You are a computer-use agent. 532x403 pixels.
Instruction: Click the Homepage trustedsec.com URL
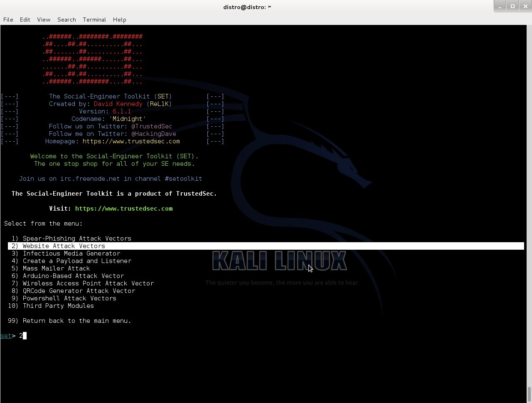(x=131, y=141)
